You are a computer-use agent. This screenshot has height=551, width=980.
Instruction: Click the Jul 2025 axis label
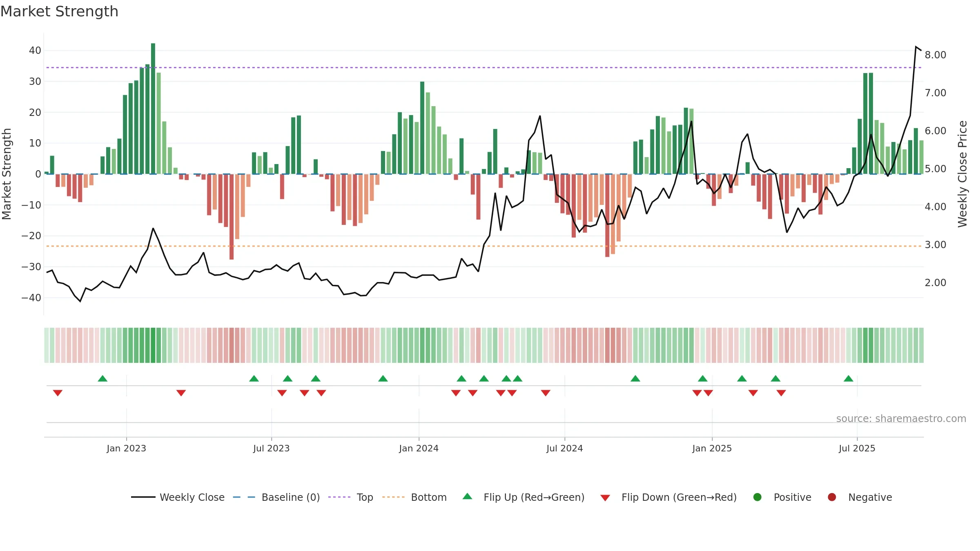[857, 448]
